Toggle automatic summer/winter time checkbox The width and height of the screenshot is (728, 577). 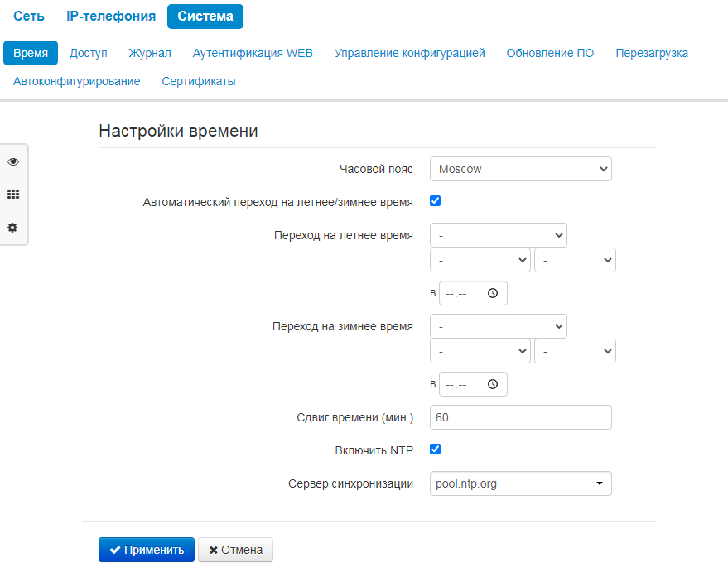(436, 200)
